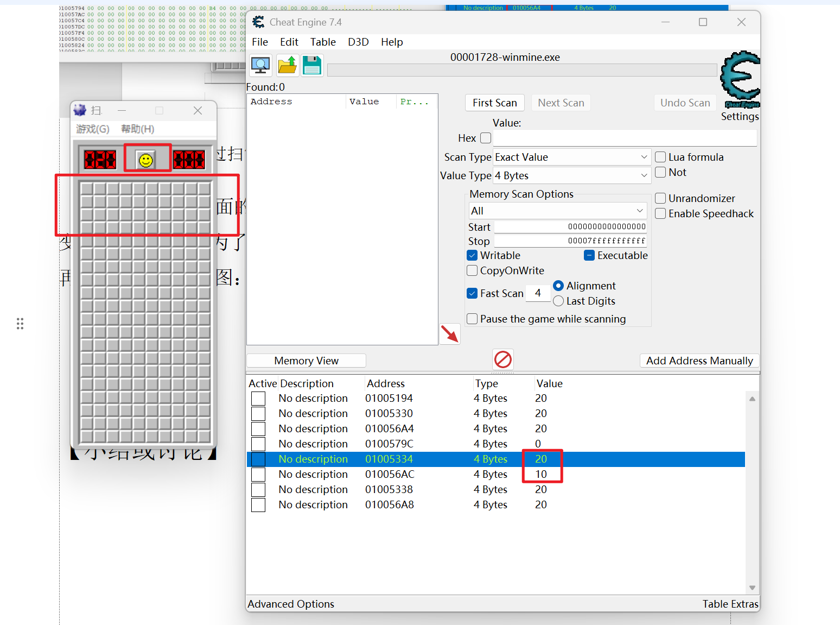Open the Value Type 4 Bytes dropdown
Screen dimensions: 840x625
[572, 175]
